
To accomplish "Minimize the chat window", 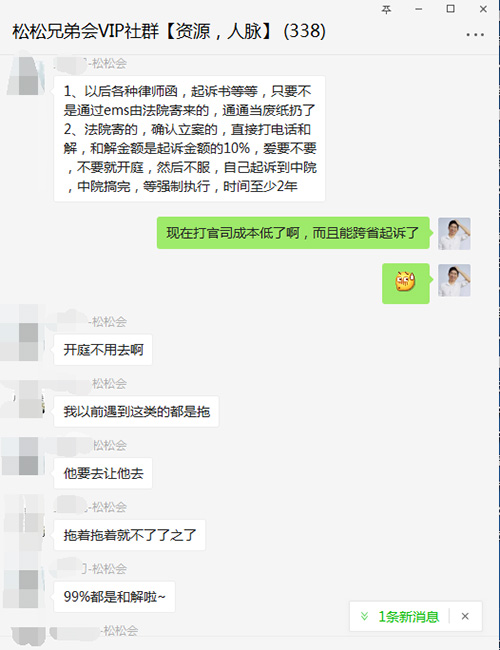I will click(419, 9).
